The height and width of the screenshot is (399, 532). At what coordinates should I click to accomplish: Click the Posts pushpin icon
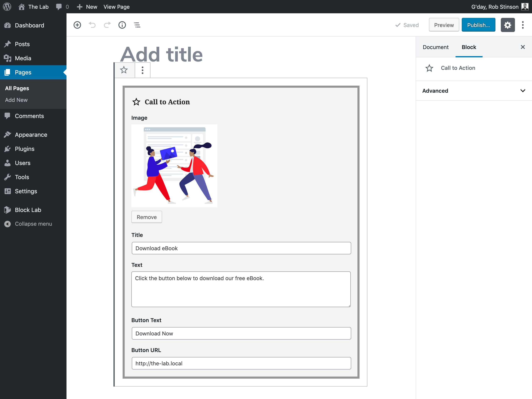(x=7, y=44)
